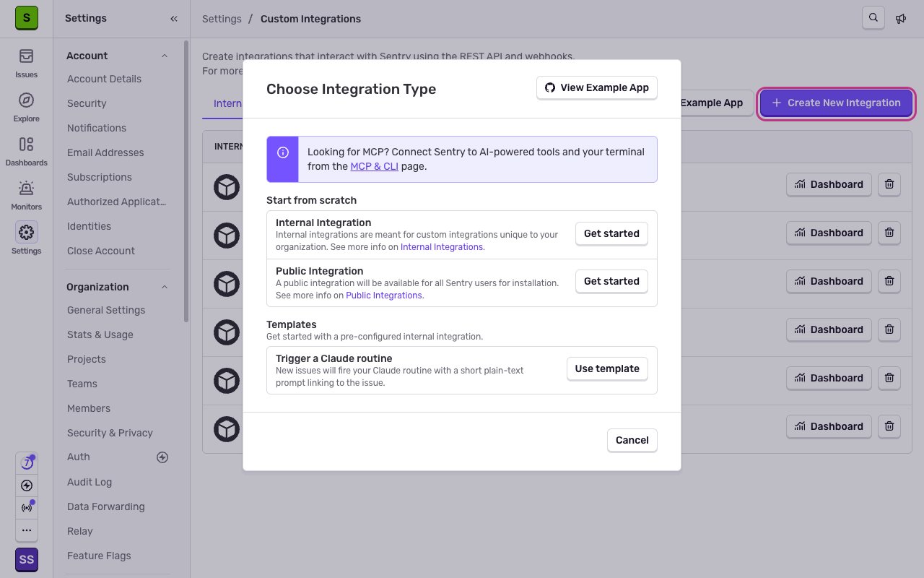Open Security & Privacy settings
Screen dimensions: 924x578
(x=110, y=433)
